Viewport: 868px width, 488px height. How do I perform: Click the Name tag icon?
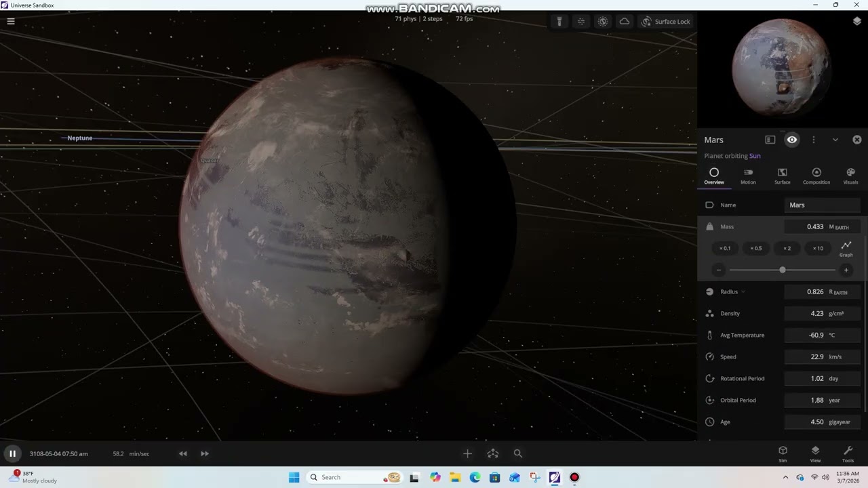pos(709,205)
